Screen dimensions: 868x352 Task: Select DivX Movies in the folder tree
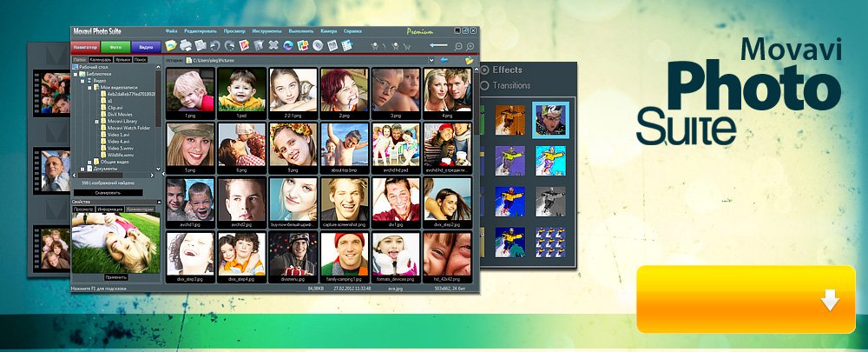[x=120, y=114]
